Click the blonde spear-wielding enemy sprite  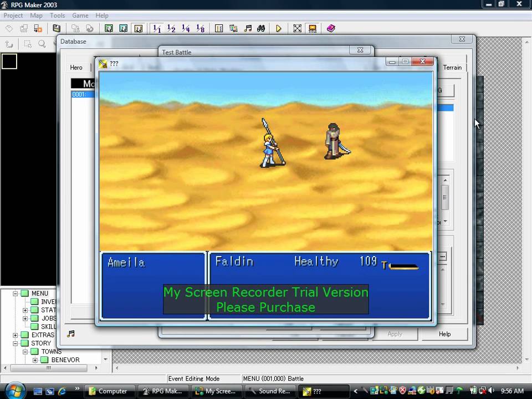pyautogui.click(x=272, y=143)
